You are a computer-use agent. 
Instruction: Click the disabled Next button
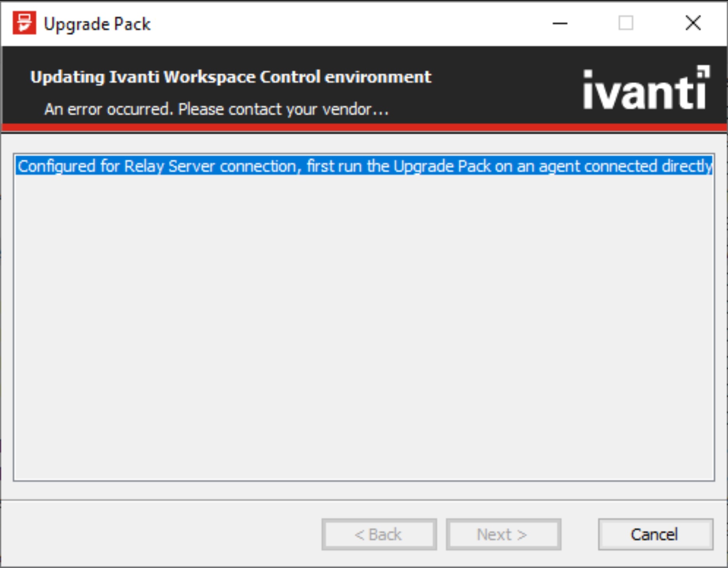point(503,534)
